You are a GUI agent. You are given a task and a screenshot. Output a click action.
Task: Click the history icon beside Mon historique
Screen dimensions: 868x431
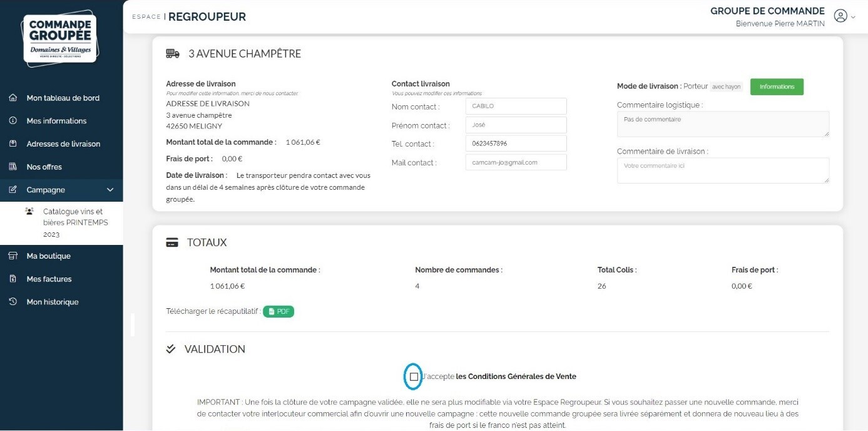(x=13, y=302)
